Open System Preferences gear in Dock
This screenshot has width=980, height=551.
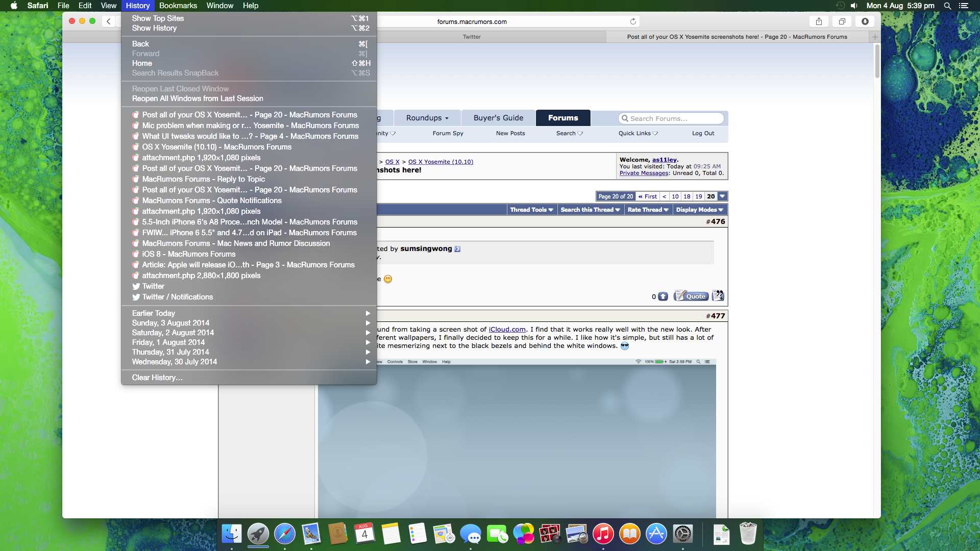pyautogui.click(x=683, y=534)
